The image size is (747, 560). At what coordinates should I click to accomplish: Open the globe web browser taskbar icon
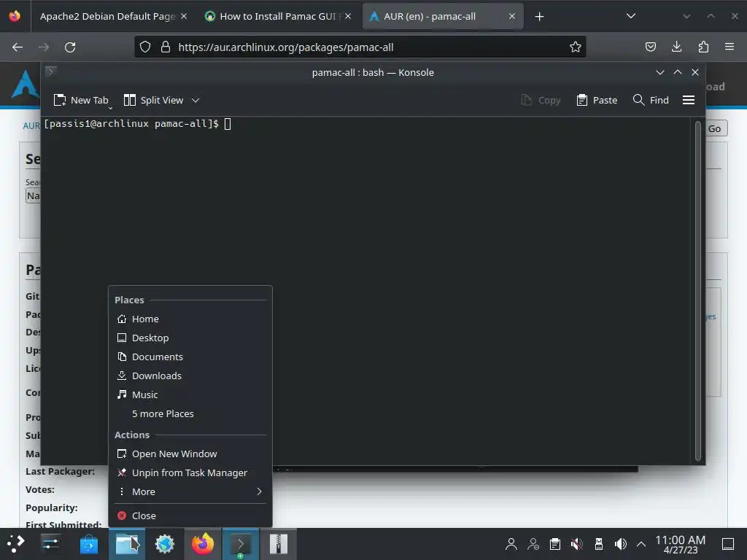coord(165,544)
